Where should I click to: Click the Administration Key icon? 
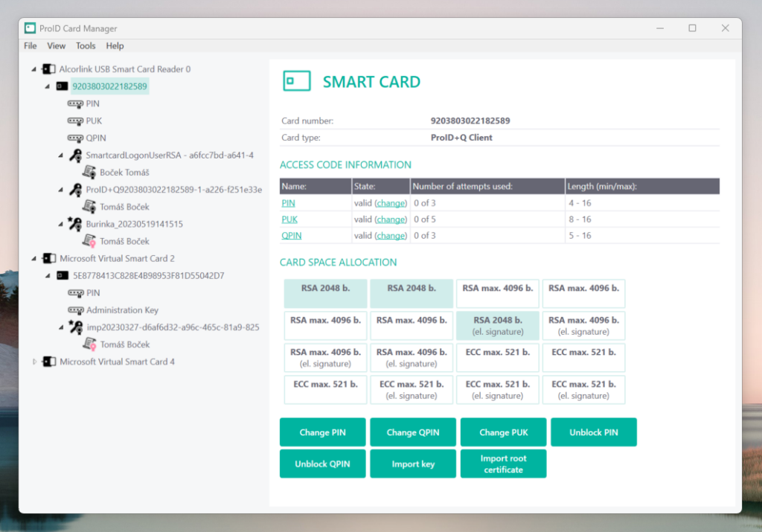75,310
